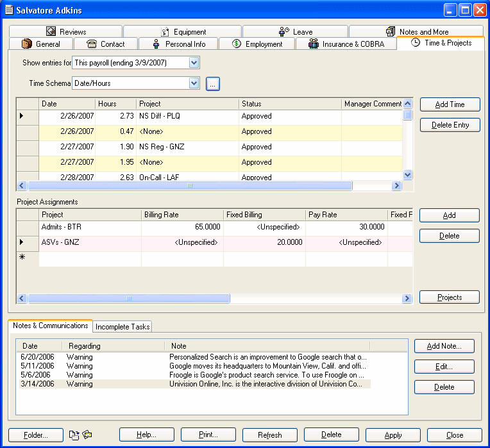
Task: Click the Billing Rate cell for ASVs - GNZ
Action: pyautogui.click(x=182, y=243)
